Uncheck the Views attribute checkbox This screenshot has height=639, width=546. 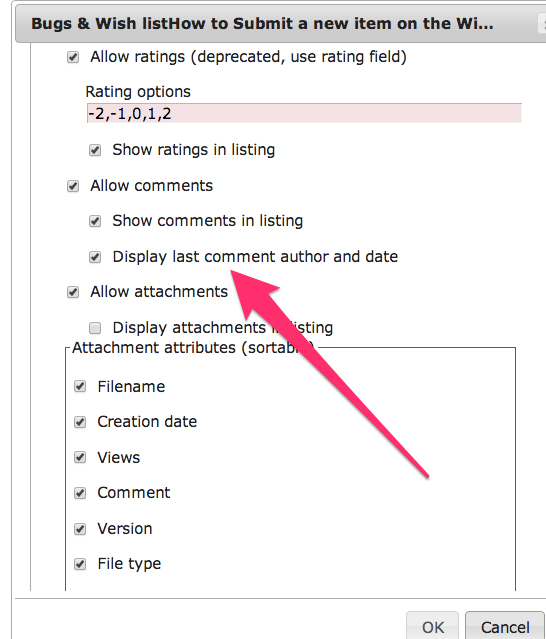click(80, 457)
